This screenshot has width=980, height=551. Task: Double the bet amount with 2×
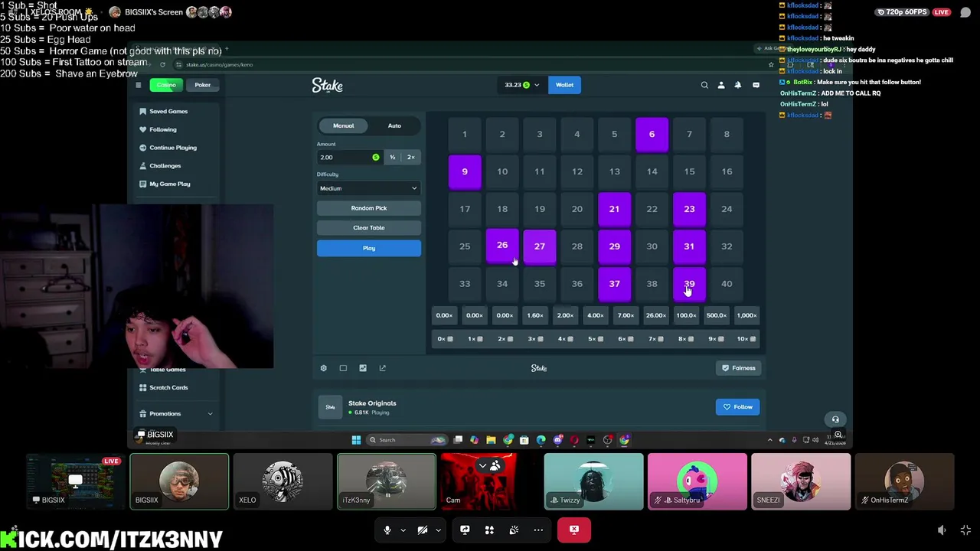point(411,158)
